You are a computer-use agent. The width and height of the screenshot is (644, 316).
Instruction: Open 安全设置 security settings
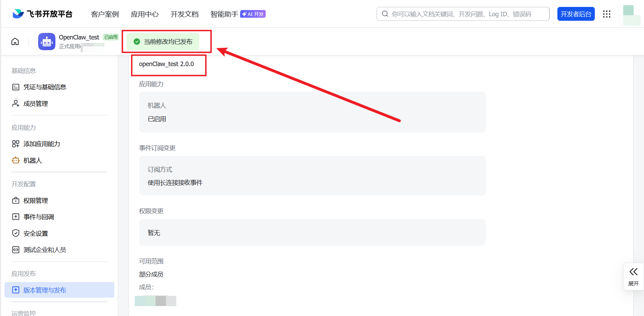click(35, 233)
